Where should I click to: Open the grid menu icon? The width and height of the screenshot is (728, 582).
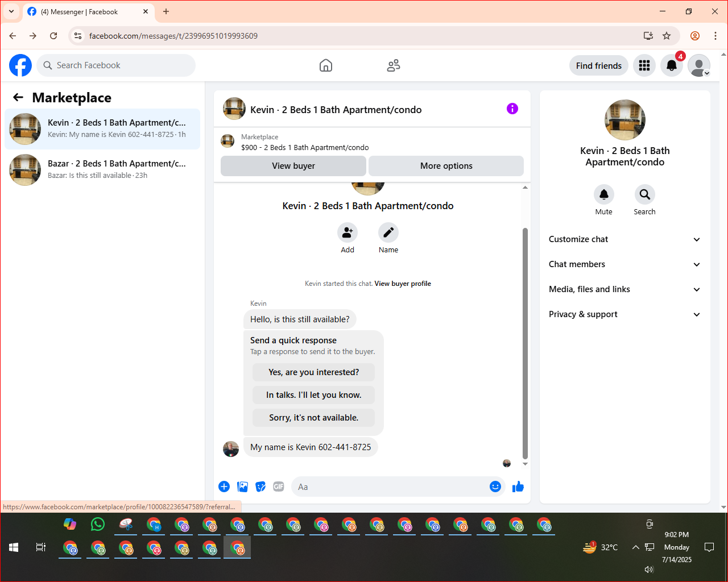point(644,65)
